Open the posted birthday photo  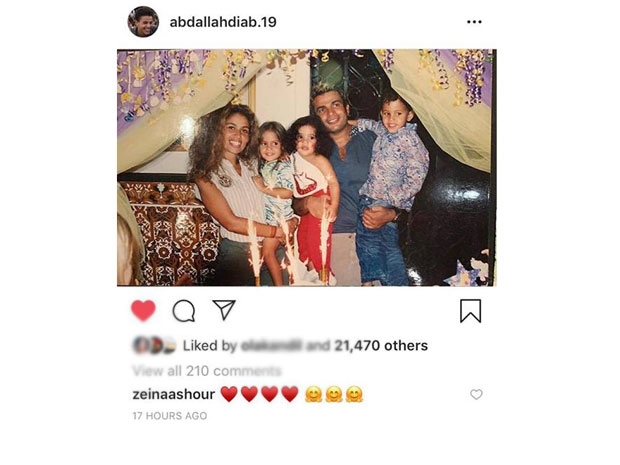[x=307, y=167]
